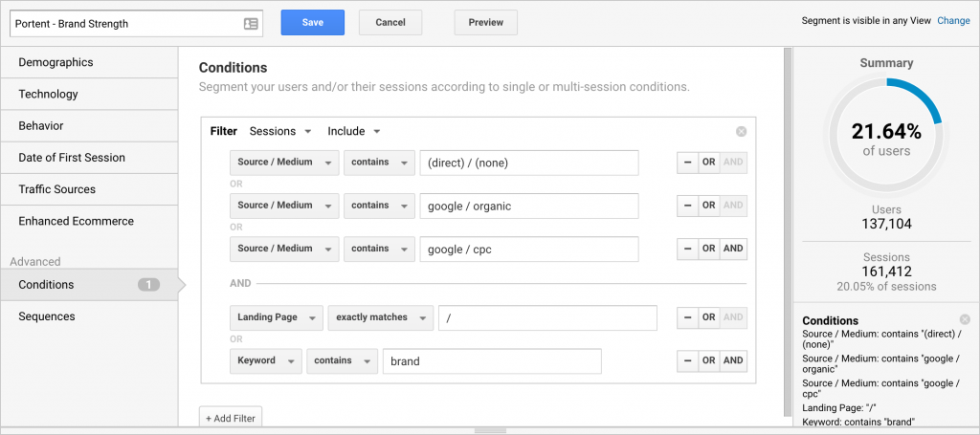Image resolution: width=980 pixels, height=435 pixels.
Task: Remove the google / organic condition row
Action: click(687, 206)
